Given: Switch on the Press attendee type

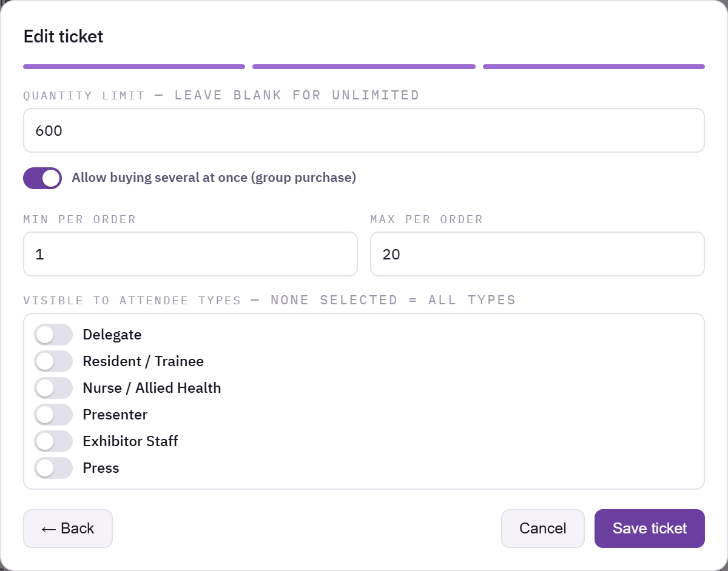Looking at the screenshot, I should point(53,468).
